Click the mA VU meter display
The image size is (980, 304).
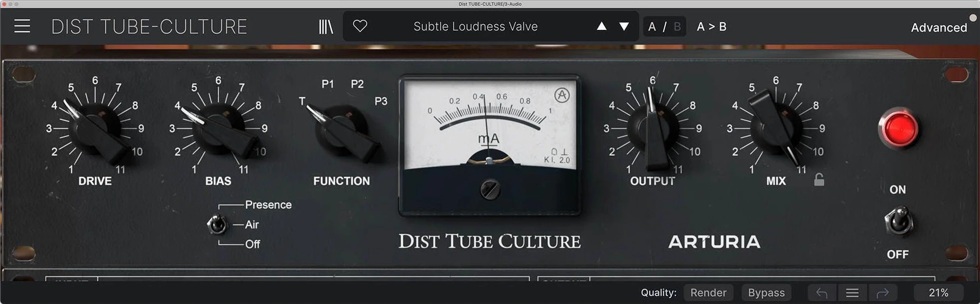click(489, 145)
